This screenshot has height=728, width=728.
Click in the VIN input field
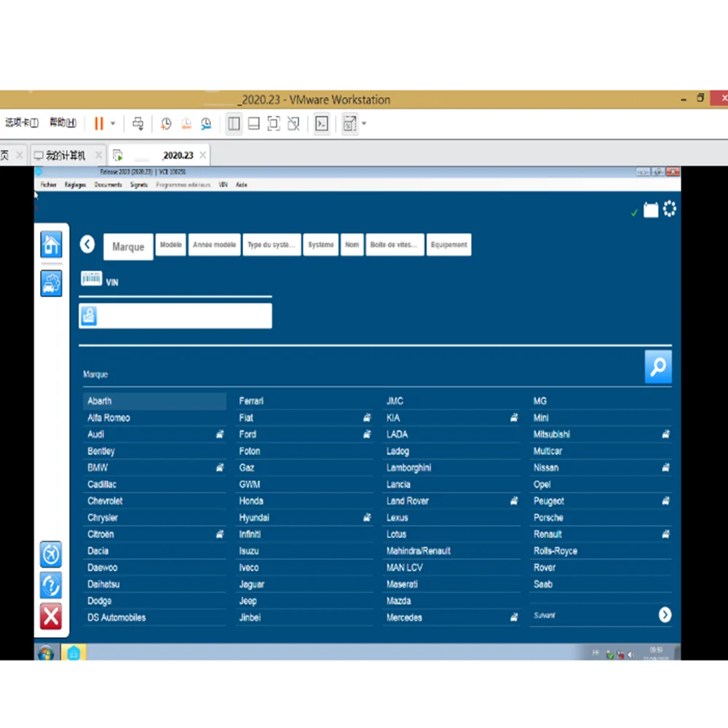[x=175, y=316]
